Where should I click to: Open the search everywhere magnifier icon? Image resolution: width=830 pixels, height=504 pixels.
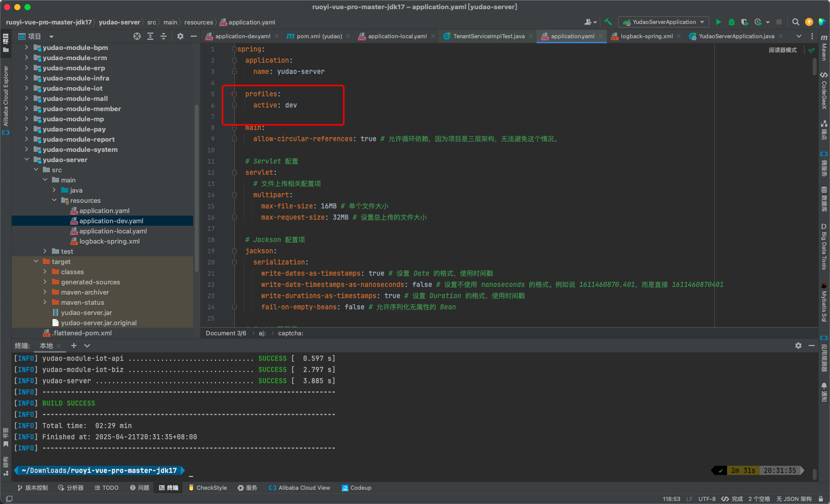(x=796, y=22)
